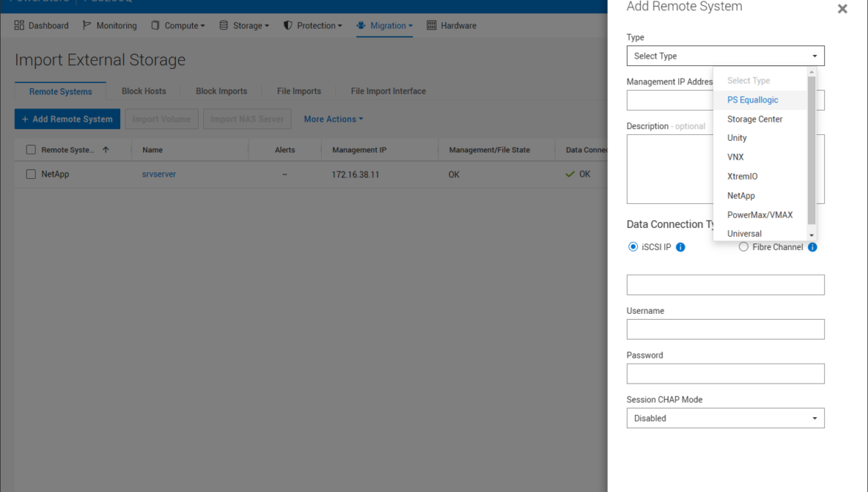The image size is (868, 492).
Task: Click the NetApp cell in the table row
Action: (x=56, y=174)
